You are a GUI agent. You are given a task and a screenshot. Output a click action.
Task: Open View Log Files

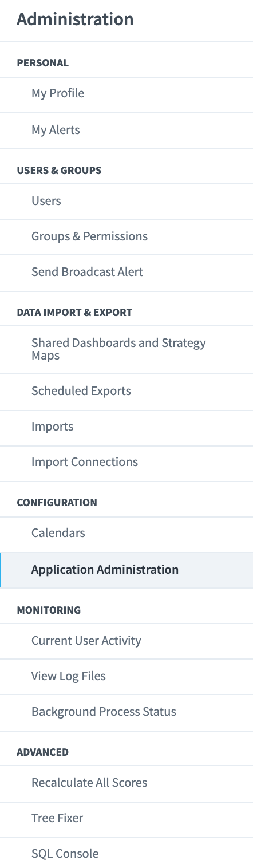point(126,676)
